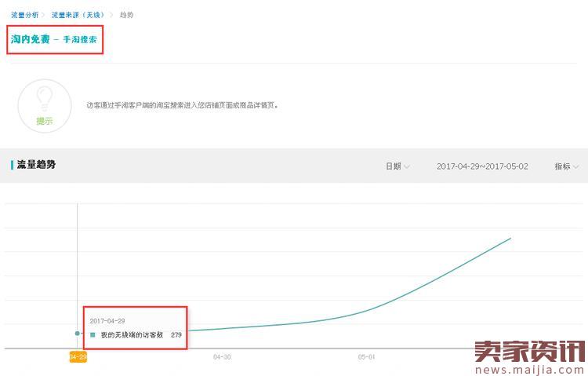588x376 pixels.
Task: Click the hint text about 手淘客户端 visitors
Action: 182,105
